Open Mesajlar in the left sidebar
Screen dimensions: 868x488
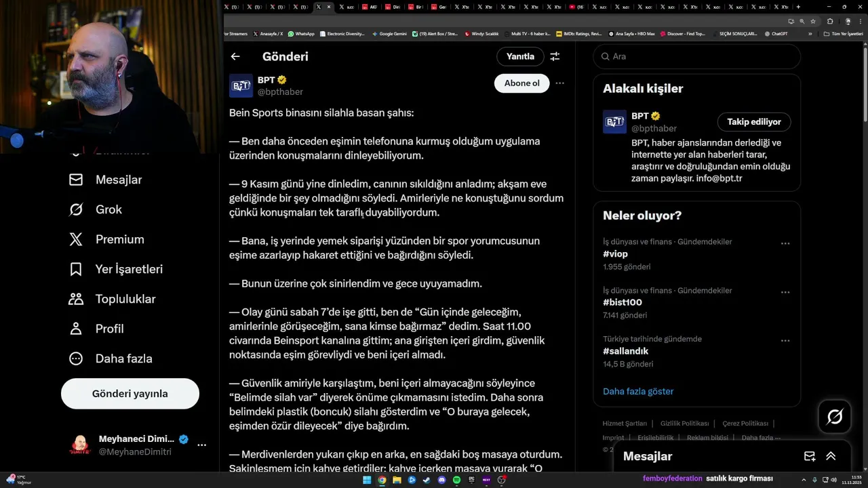tap(106, 180)
